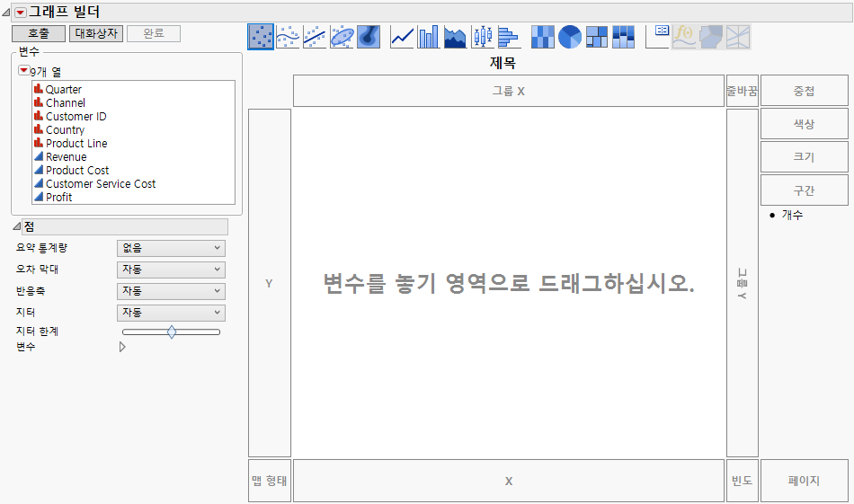Expand the 변수 disclosure triangle below jitter limit
Viewport: 854px width, 504px height.
[x=122, y=347]
